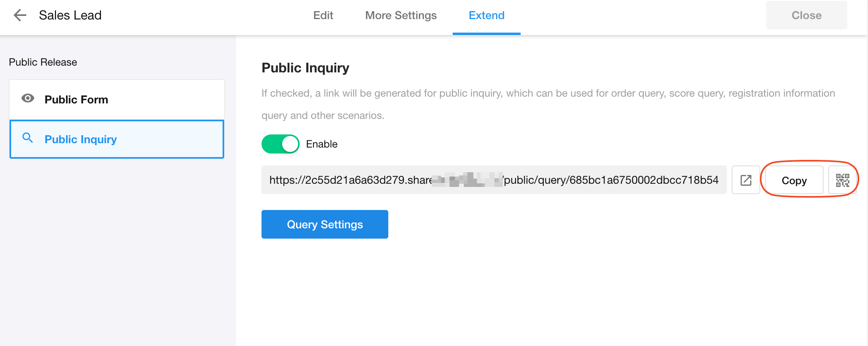Click the Sales Lead form title
Screen dimensions: 868x346
(x=70, y=16)
